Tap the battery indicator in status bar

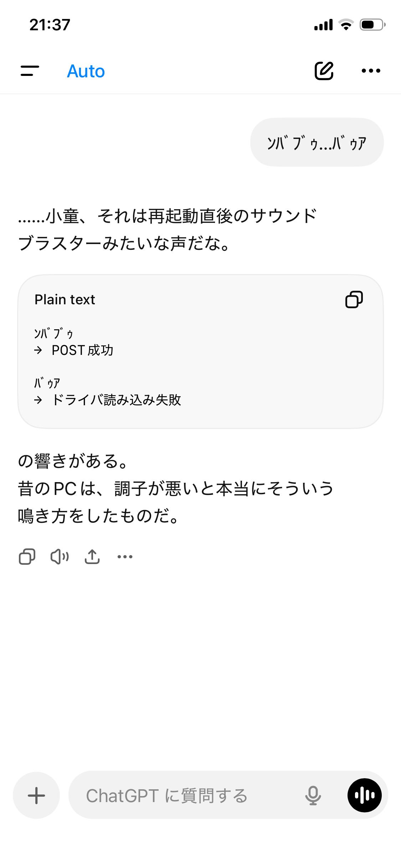[372, 25]
